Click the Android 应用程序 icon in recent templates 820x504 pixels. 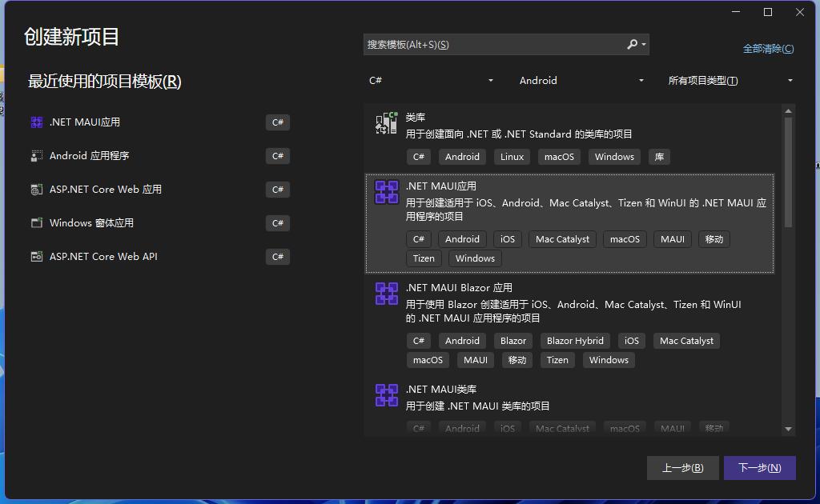pos(37,156)
